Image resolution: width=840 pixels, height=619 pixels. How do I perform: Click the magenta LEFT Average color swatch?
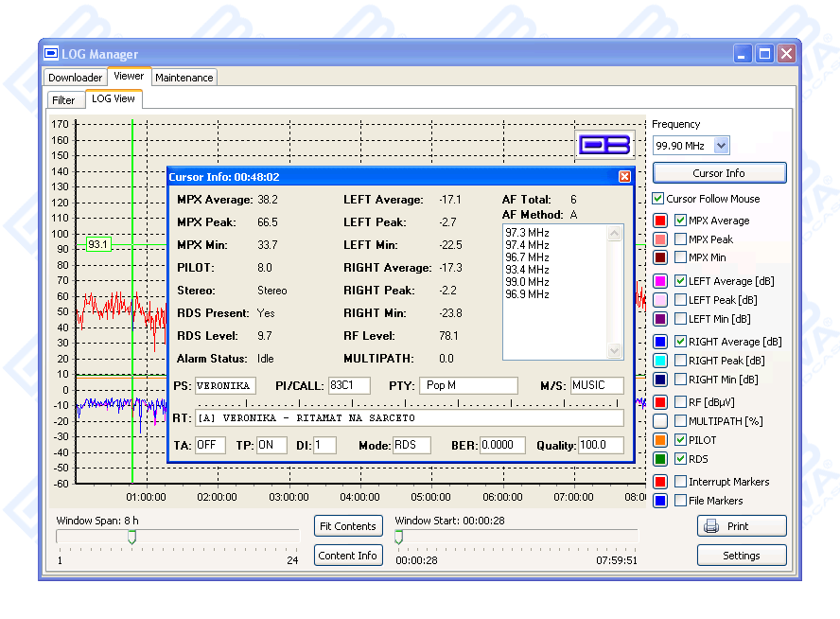[660, 281]
